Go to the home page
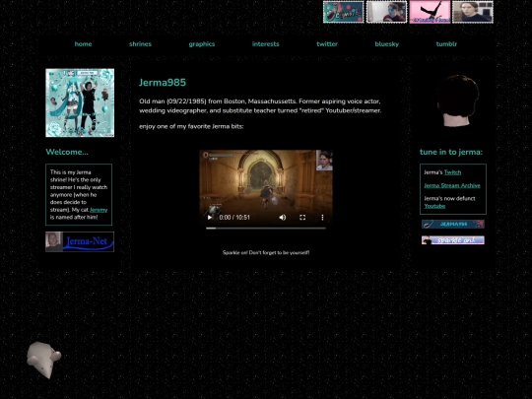 point(83,43)
